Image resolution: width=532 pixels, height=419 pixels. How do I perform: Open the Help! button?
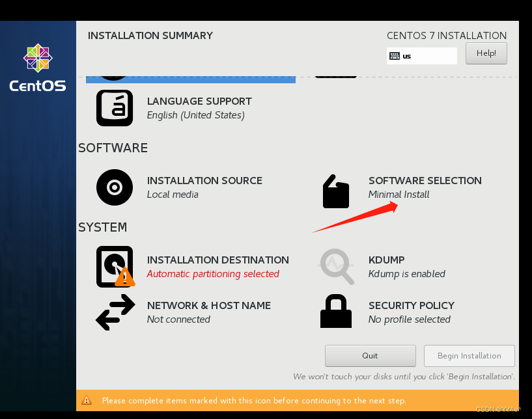[x=486, y=53]
